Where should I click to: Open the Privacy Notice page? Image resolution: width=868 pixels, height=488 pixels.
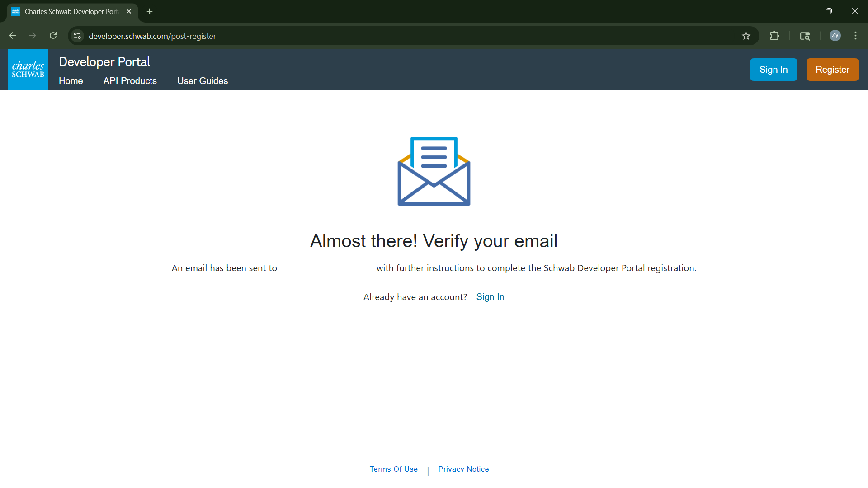(x=463, y=469)
